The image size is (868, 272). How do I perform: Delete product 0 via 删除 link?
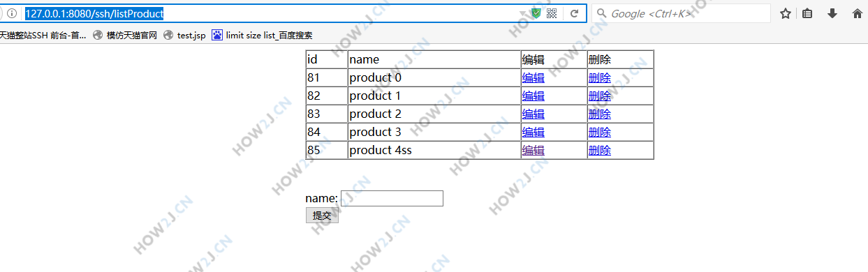[600, 78]
